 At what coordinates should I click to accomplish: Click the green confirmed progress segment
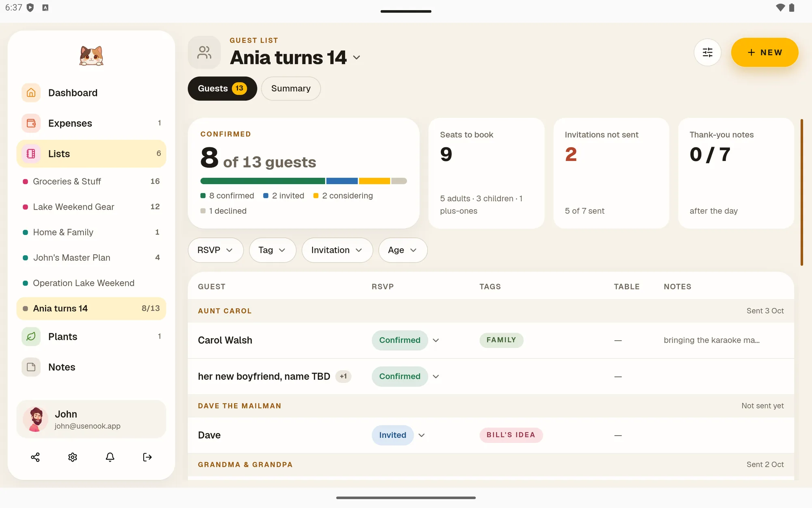click(x=263, y=181)
